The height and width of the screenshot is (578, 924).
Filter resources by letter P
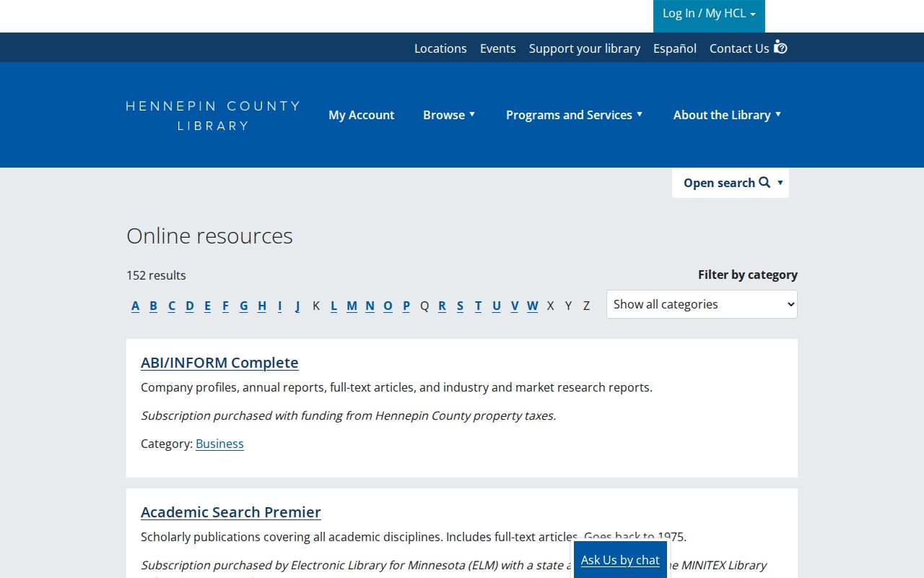pyautogui.click(x=406, y=306)
